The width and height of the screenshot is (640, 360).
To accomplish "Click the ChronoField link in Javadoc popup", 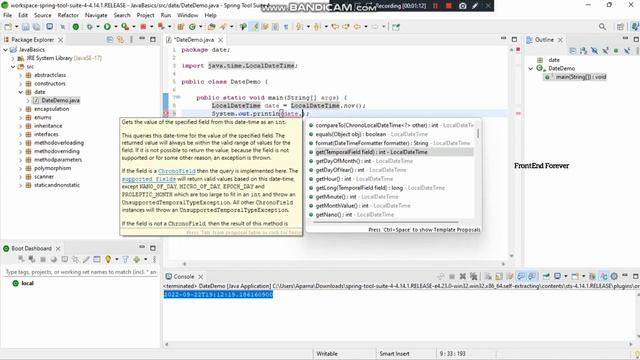I will point(177,171).
